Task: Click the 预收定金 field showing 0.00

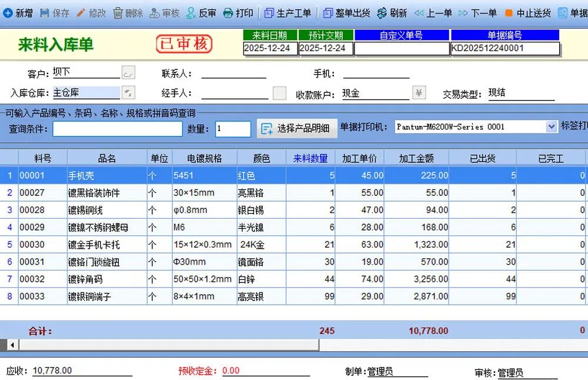Action: click(x=266, y=371)
